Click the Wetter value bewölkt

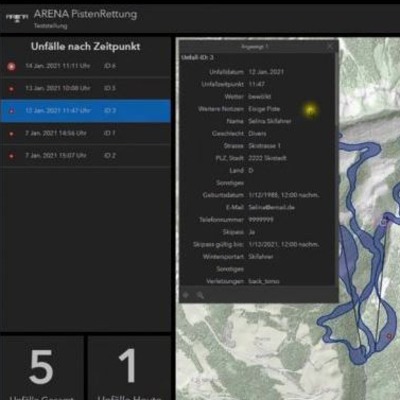tap(260, 97)
